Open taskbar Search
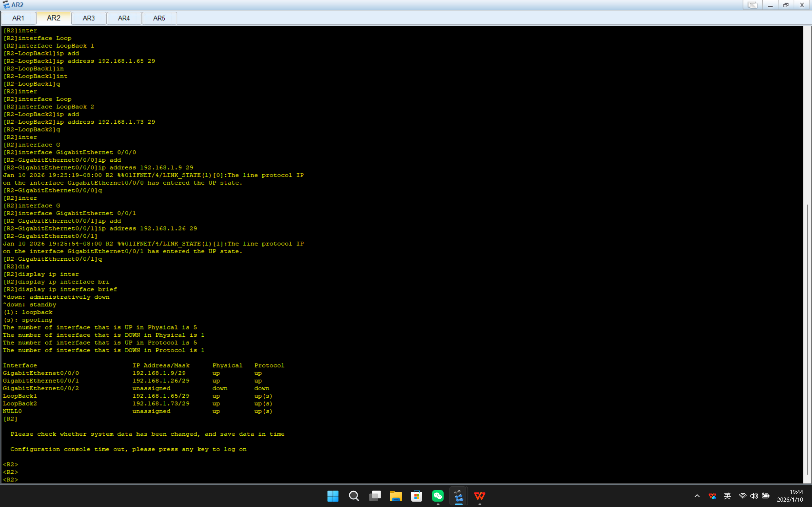This screenshot has height=507, width=812. click(x=354, y=496)
